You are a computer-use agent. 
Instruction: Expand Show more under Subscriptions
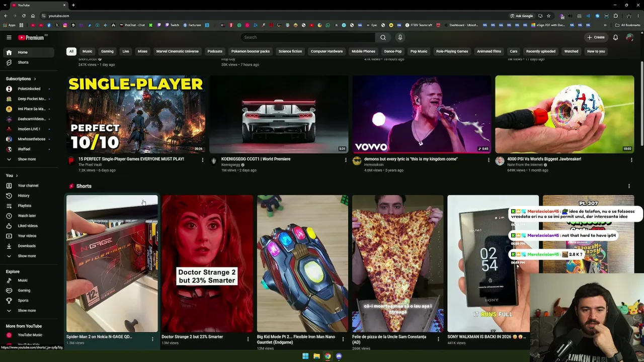pos(29,159)
